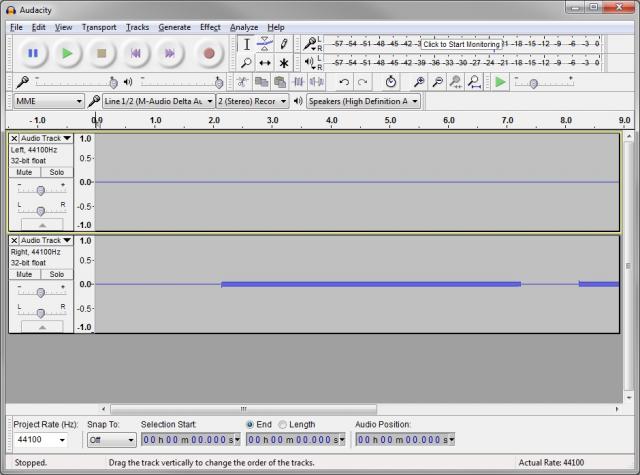This screenshot has width=640, height=475.
Task: Open the Edit menu
Action: click(38, 27)
